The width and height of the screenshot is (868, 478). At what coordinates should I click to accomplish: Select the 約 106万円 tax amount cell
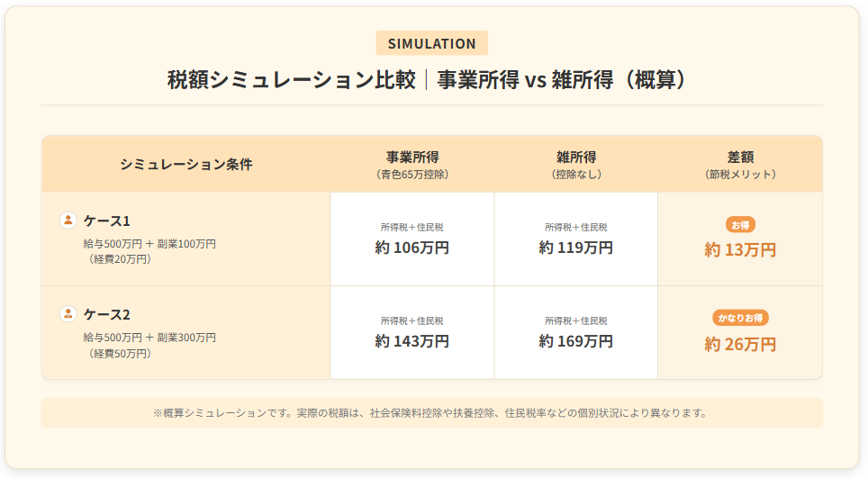pos(412,248)
